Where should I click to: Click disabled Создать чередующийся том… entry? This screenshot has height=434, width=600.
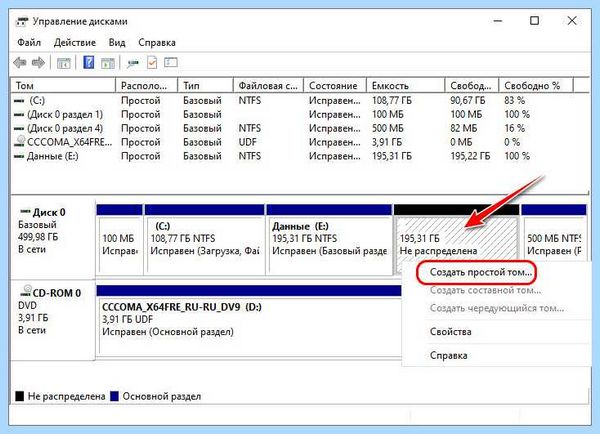497,308
